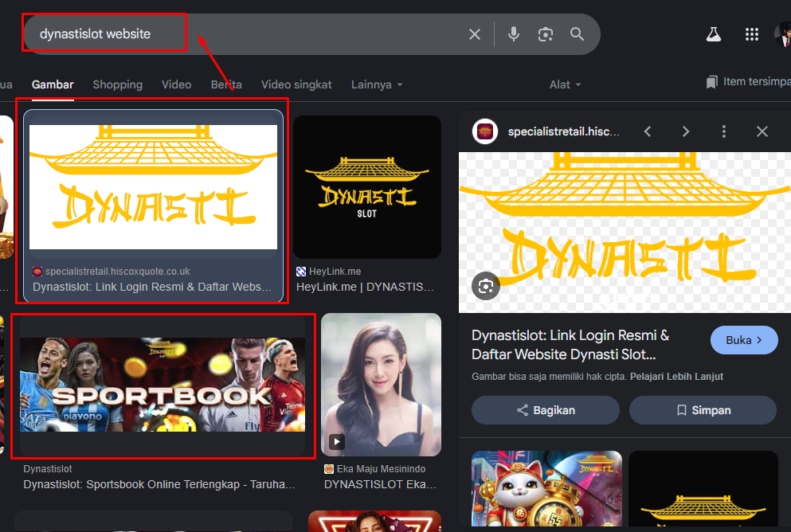Click specialistretail.hiscoxquote.co.uk source text
This screenshot has height=532, width=791.
coord(118,272)
